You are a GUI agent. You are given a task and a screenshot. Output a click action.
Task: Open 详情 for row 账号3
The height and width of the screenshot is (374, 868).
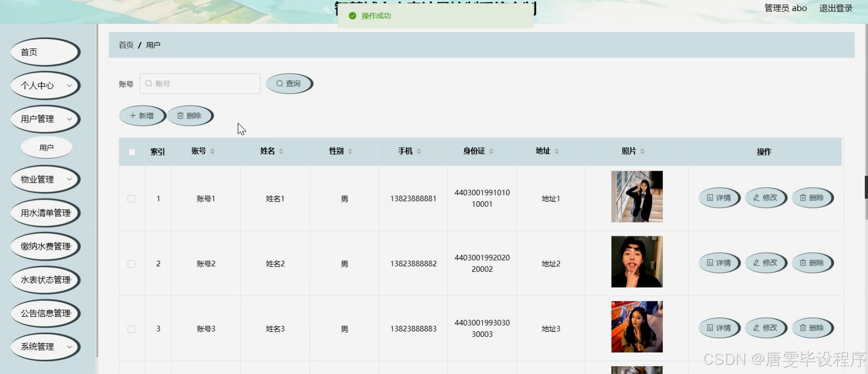719,328
